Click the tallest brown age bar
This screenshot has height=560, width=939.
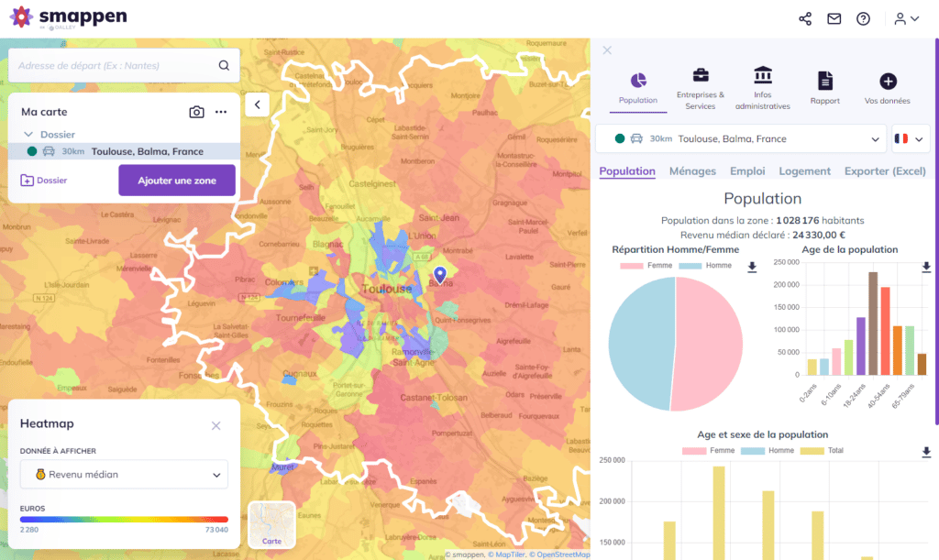coord(873,324)
